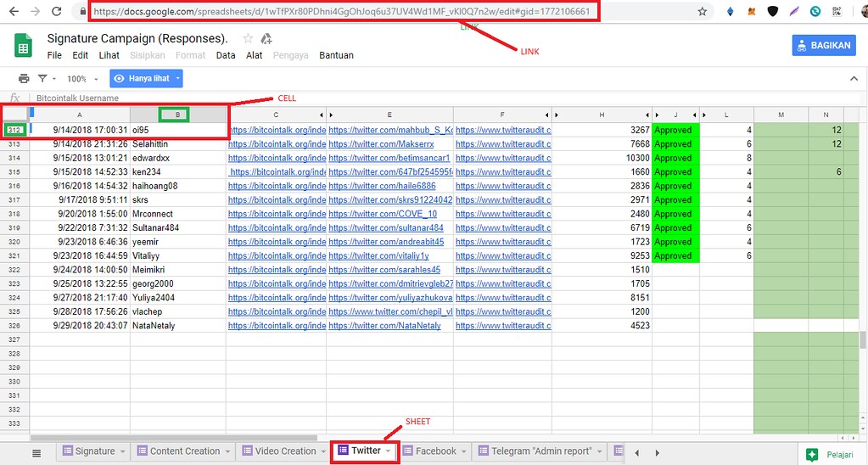Open the filter views funnel icon
The height and width of the screenshot is (465, 868).
tap(42, 79)
